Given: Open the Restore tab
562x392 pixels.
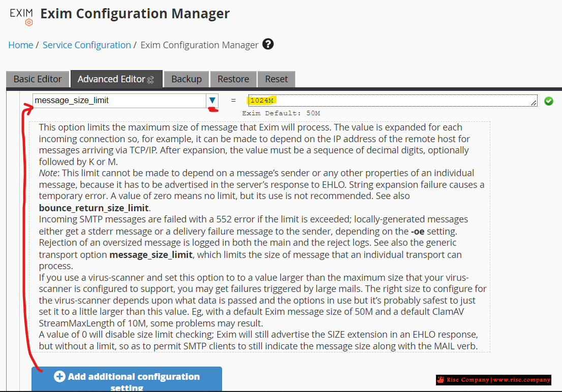Looking at the screenshot, I should 233,79.
